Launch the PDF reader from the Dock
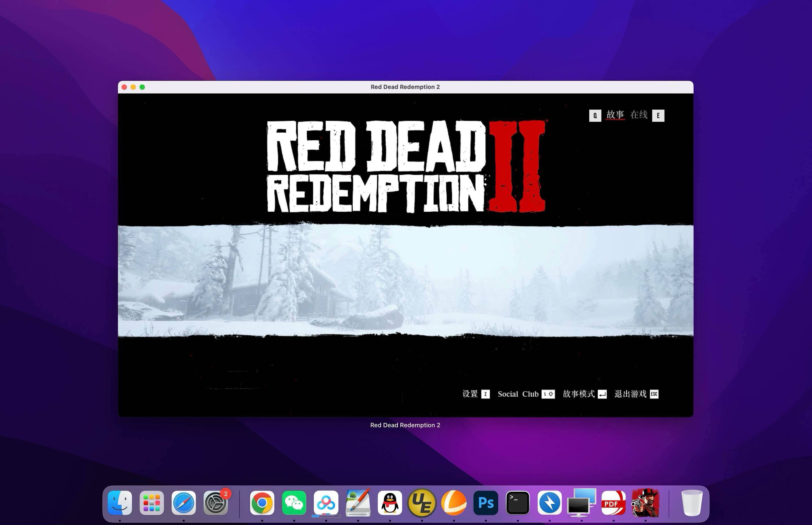The width and height of the screenshot is (812, 525). (x=614, y=503)
